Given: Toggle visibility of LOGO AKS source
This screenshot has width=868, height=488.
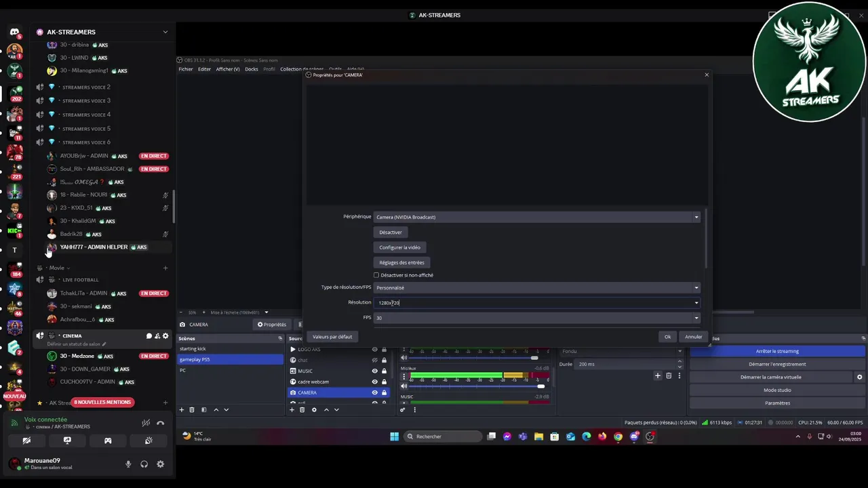Looking at the screenshot, I should click(x=374, y=350).
